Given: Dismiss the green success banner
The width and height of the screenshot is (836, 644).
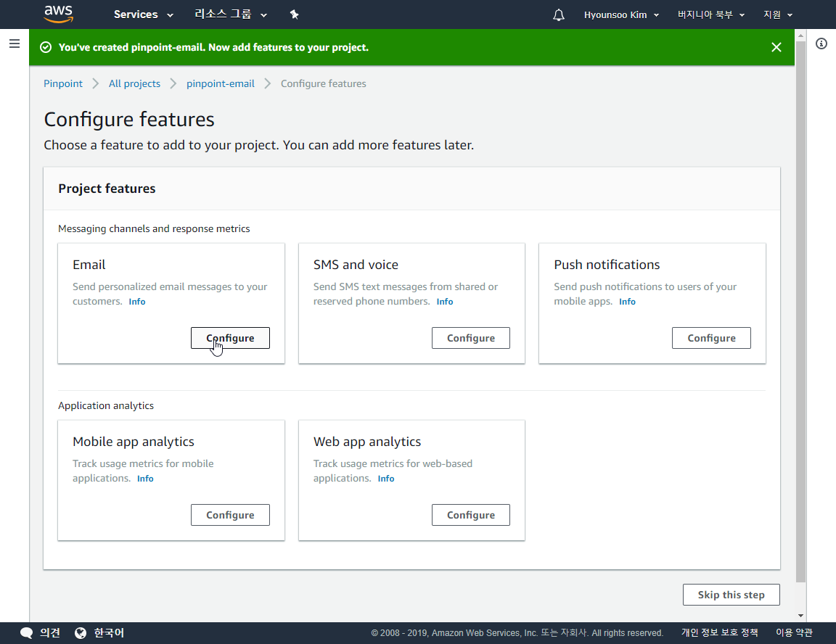Looking at the screenshot, I should tap(776, 47).
